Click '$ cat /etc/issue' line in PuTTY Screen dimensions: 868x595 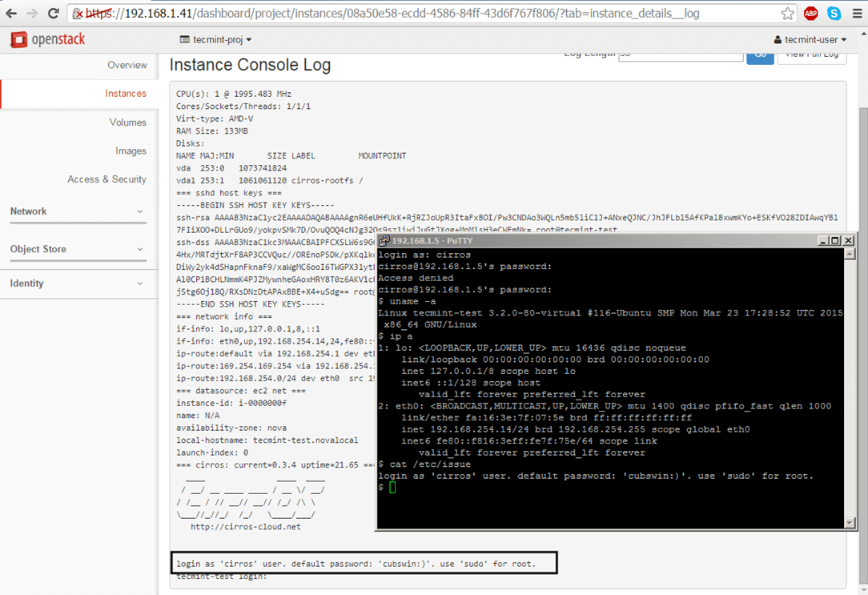coord(424,464)
